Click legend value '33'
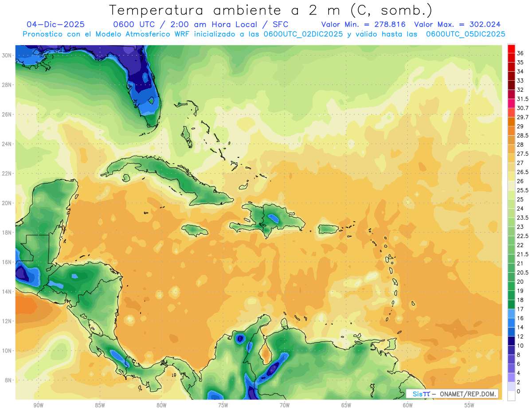The height and width of the screenshot is (411, 532). click(520, 81)
